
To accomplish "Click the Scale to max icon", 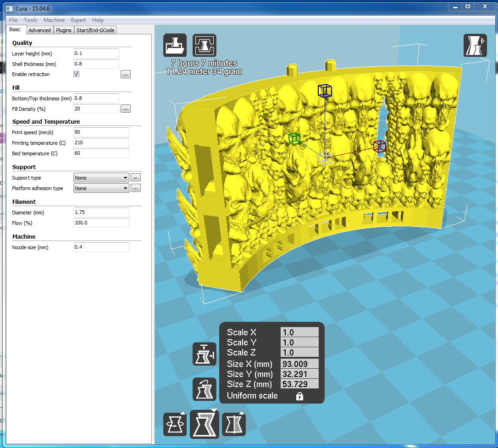I will [204, 354].
